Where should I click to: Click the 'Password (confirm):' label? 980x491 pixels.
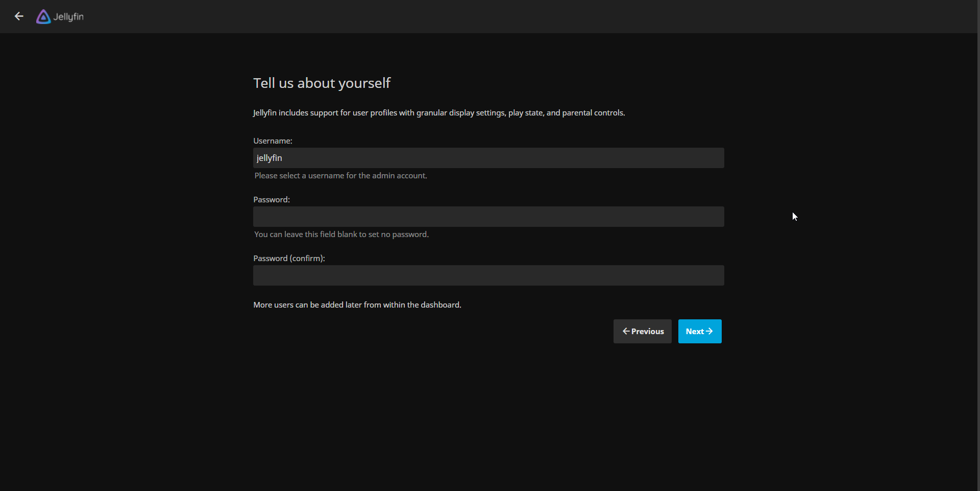click(289, 259)
